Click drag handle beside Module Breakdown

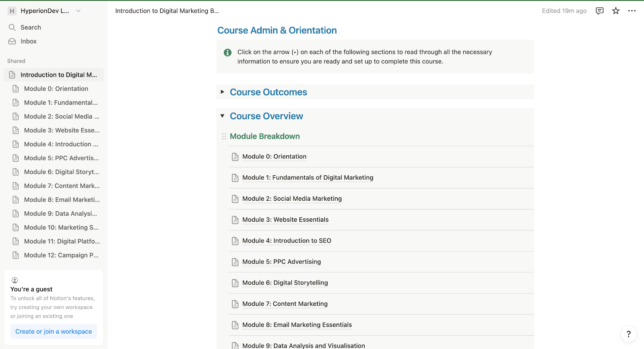224,136
